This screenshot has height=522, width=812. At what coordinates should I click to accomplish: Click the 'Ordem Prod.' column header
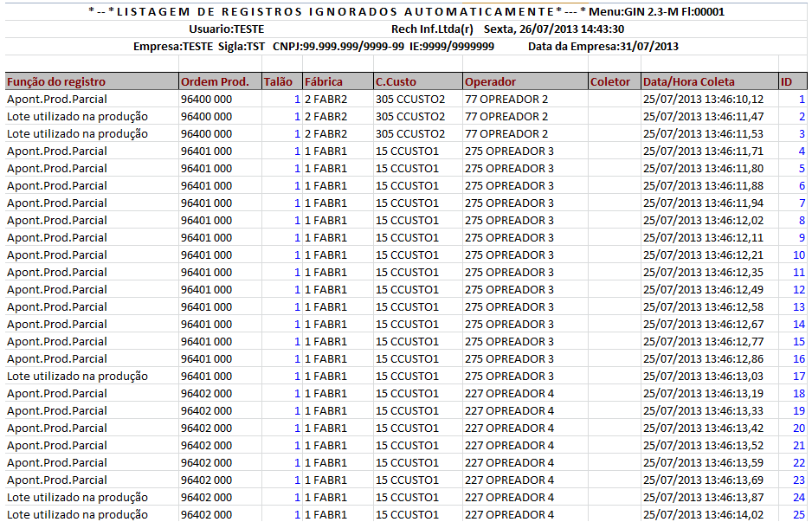click(220, 82)
